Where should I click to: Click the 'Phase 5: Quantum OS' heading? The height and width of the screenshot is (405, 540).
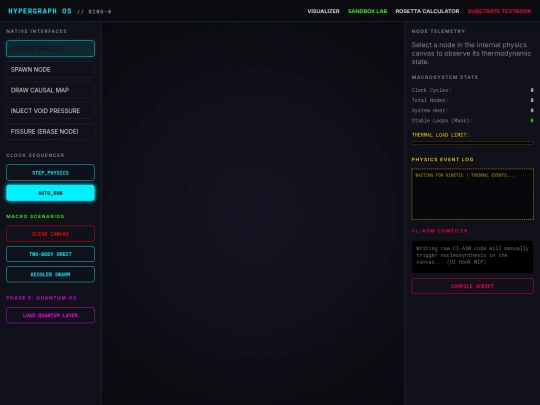point(41,298)
